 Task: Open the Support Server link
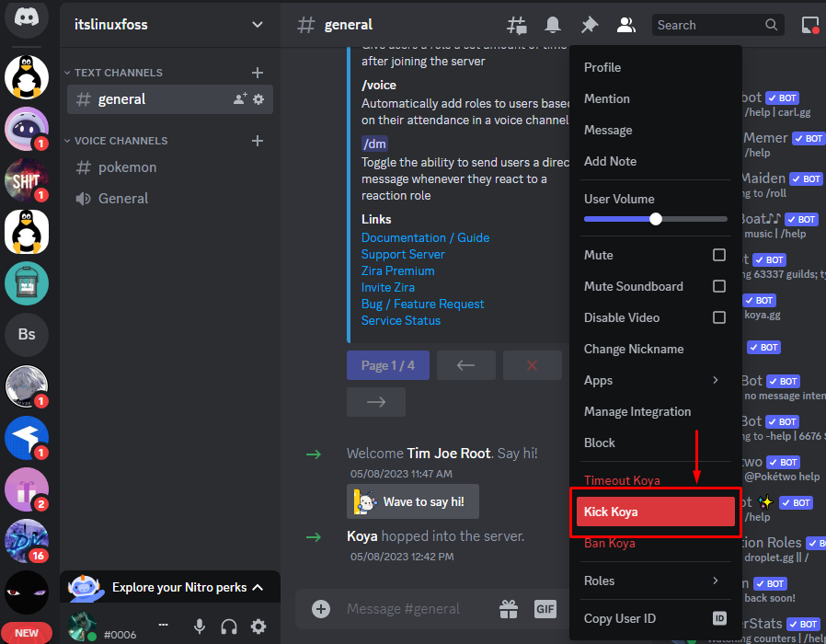point(403,254)
